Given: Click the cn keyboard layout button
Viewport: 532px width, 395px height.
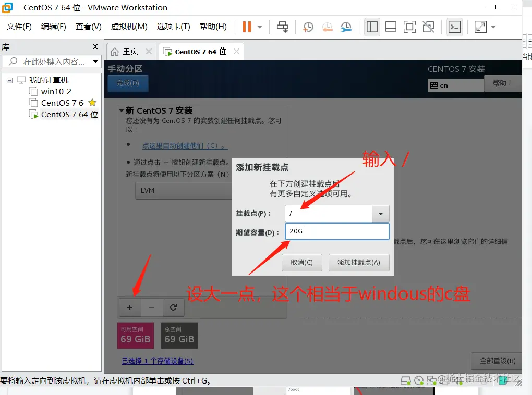Looking at the screenshot, I should coord(455,84).
